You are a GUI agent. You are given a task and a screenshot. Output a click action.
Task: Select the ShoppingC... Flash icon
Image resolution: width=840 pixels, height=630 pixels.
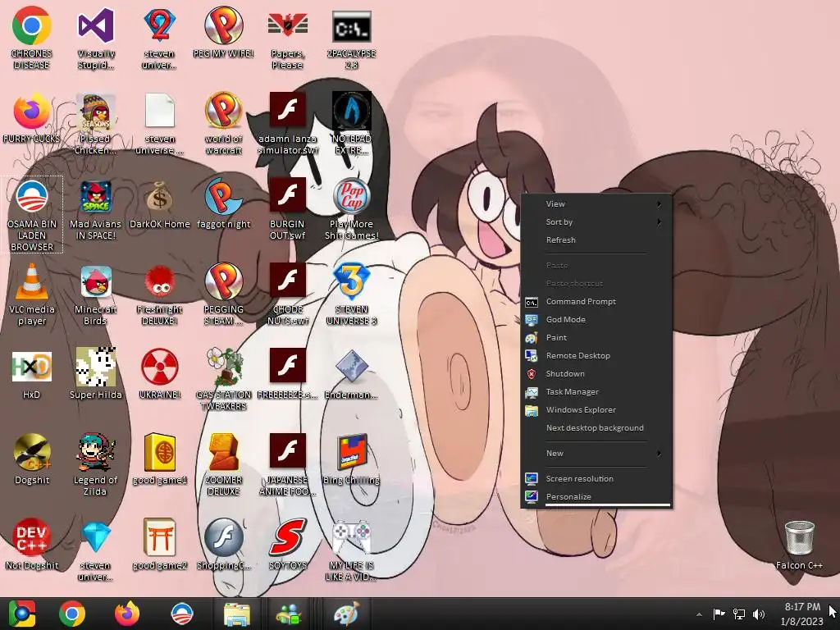click(x=223, y=538)
